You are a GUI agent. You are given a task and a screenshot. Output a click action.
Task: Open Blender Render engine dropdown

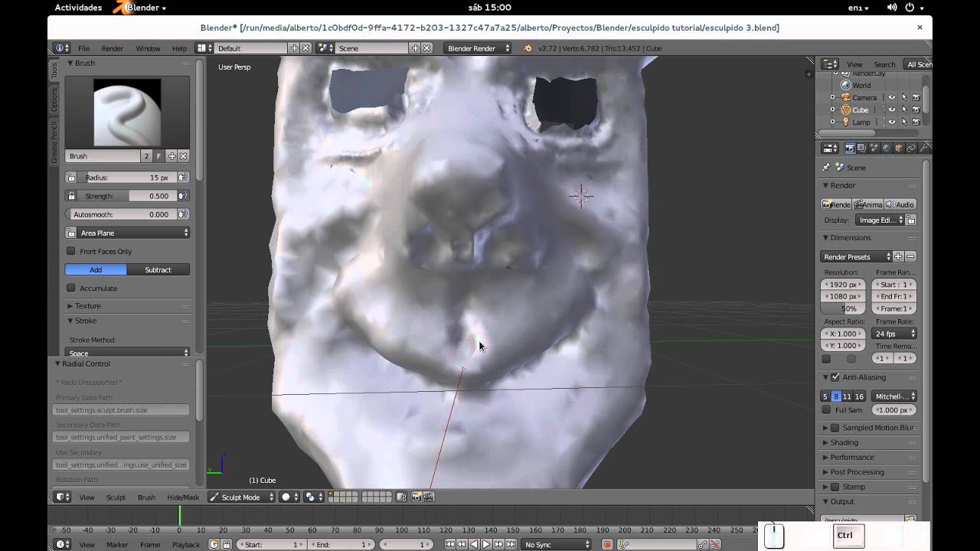click(478, 48)
